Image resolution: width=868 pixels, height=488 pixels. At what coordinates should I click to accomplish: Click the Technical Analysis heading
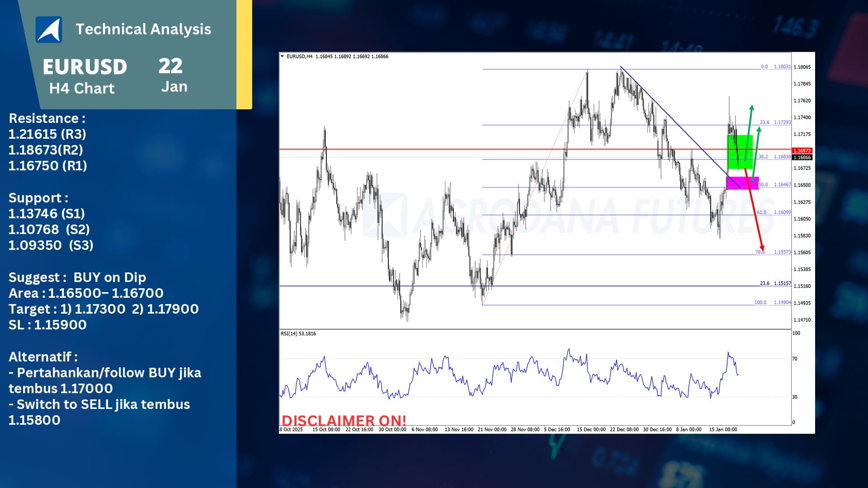click(x=143, y=29)
